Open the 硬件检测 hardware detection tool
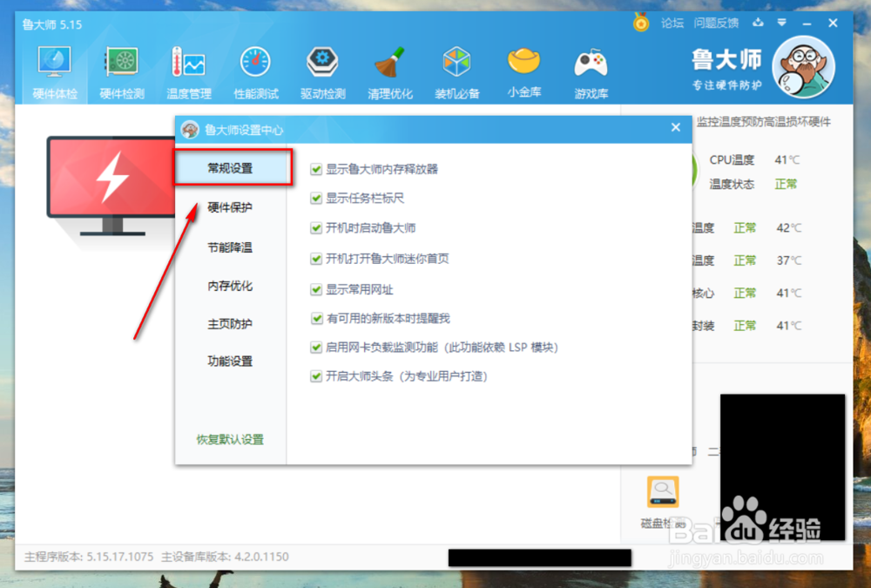The height and width of the screenshot is (588, 871). [121, 70]
